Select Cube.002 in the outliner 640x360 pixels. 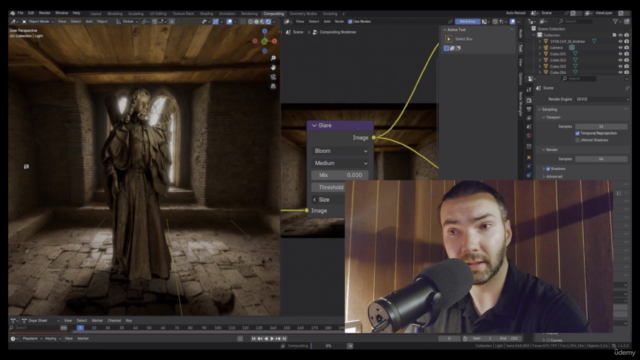(x=558, y=60)
